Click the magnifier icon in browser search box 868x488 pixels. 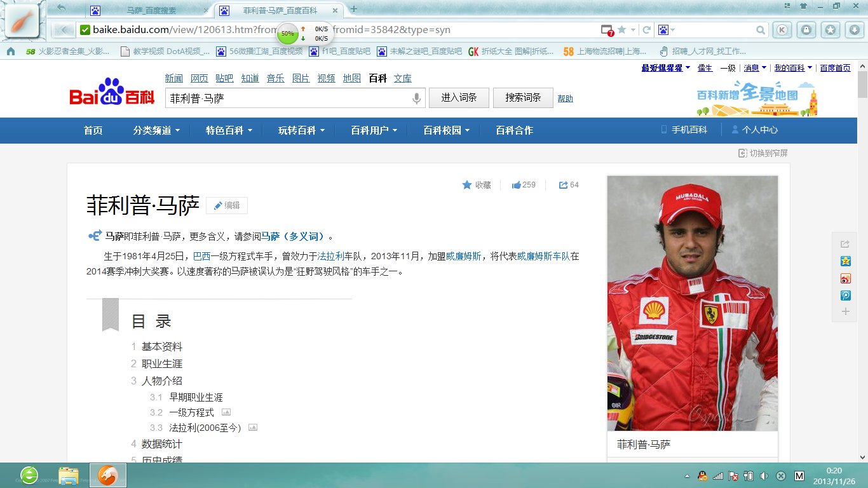(761, 30)
